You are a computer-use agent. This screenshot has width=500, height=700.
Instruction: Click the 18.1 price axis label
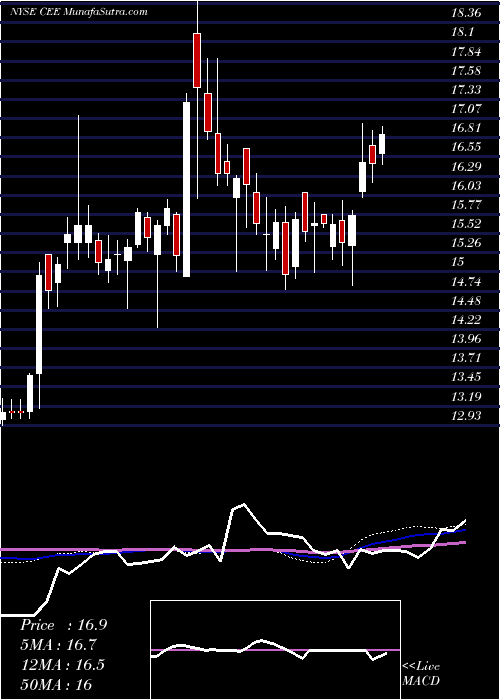pos(462,32)
